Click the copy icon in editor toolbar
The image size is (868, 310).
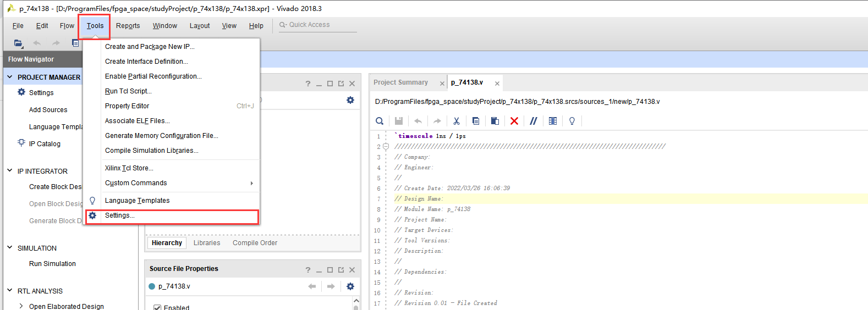[476, 121]
